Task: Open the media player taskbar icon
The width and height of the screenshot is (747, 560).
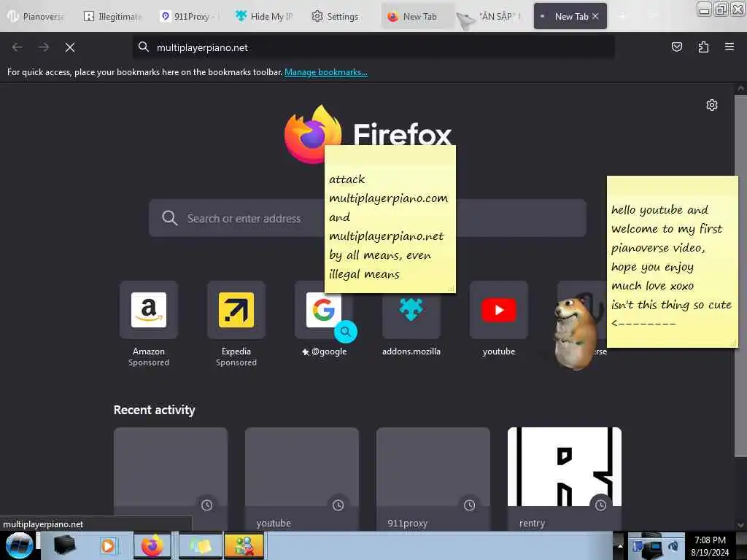Action: click(x=108, y=545)
